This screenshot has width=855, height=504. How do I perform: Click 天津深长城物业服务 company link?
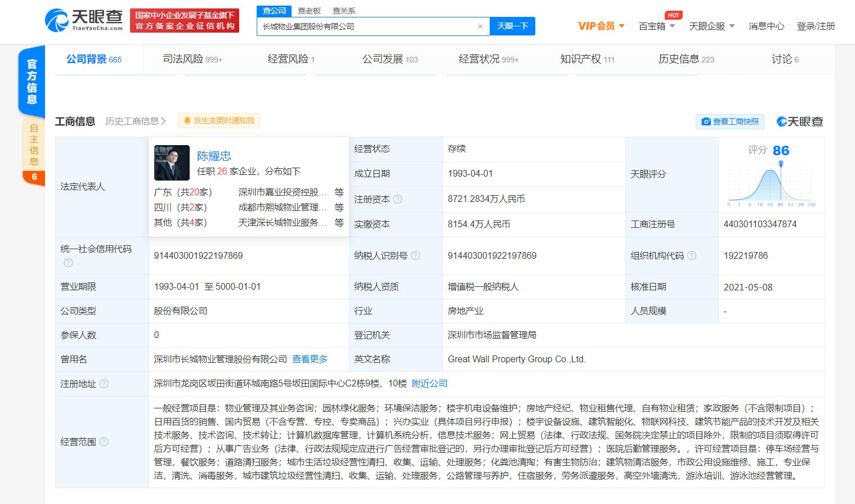pos(283,222)
